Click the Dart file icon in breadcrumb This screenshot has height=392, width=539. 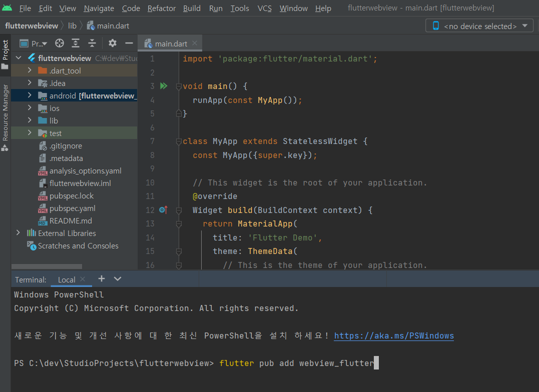(91, 25)
